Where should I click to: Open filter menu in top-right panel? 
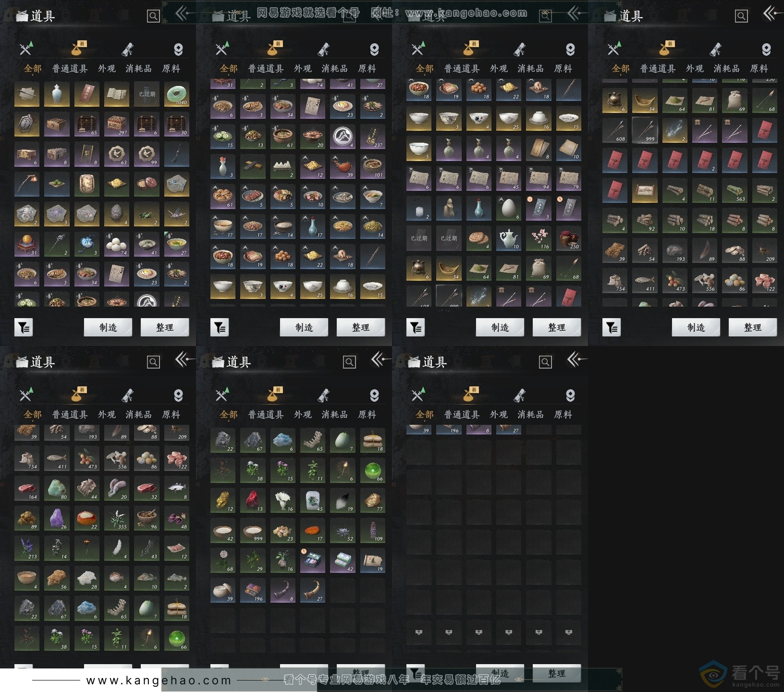pos(612,328)
